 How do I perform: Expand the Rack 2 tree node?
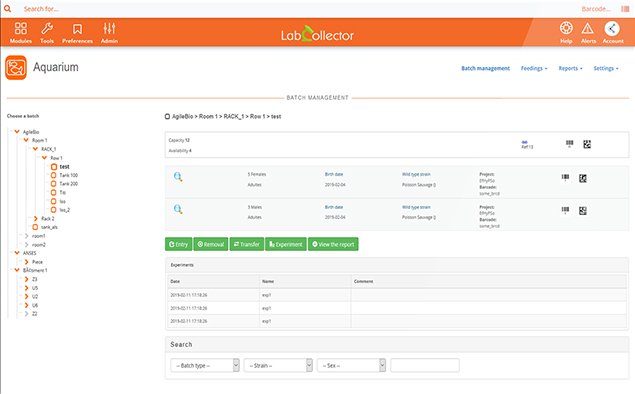(36, 218)
